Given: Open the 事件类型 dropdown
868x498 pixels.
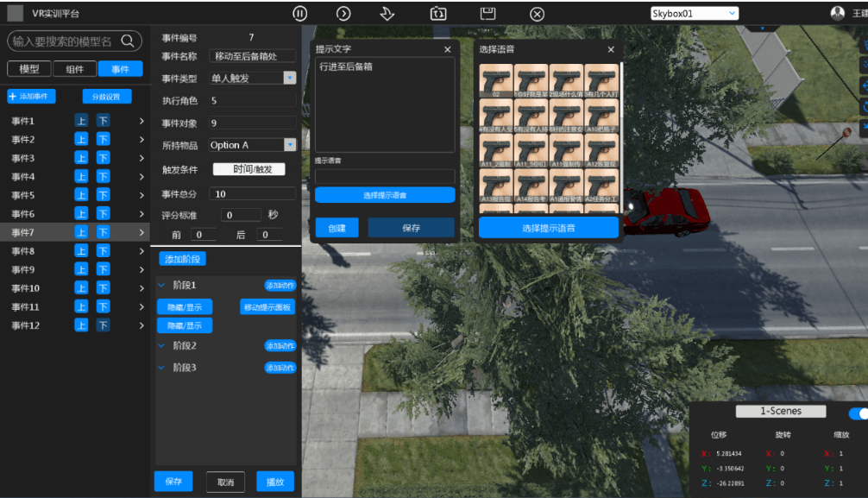Looking at the screenshot, I should pos(290,78).
